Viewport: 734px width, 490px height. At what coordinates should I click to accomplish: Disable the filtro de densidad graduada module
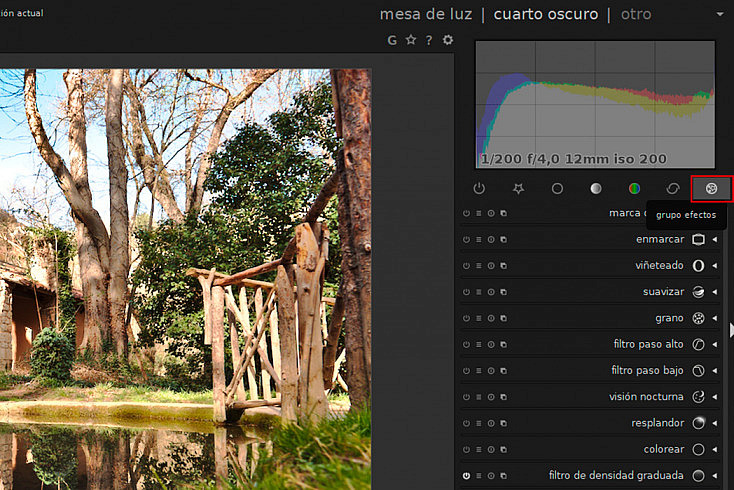[466, 475]
